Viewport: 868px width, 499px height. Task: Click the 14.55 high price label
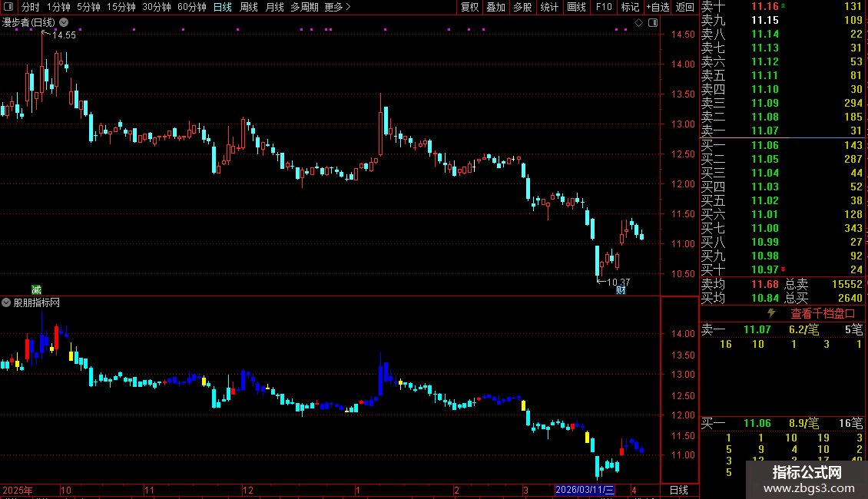click(65, 35)
